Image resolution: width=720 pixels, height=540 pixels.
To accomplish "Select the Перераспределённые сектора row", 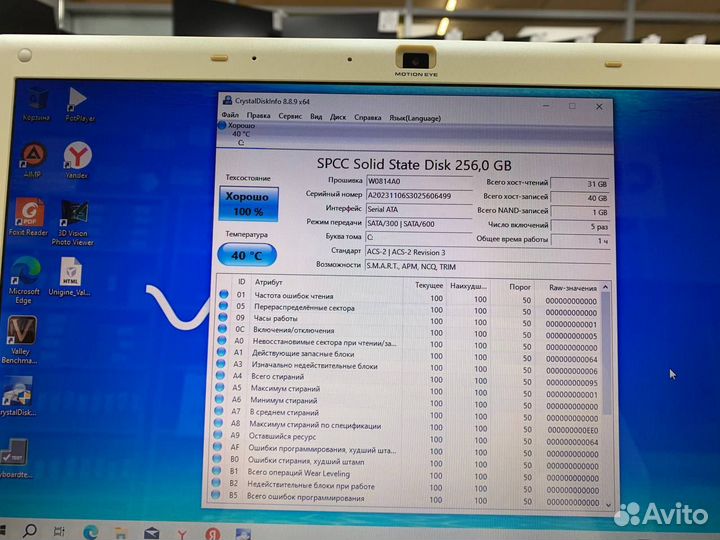I will click(x=409, y=309).
